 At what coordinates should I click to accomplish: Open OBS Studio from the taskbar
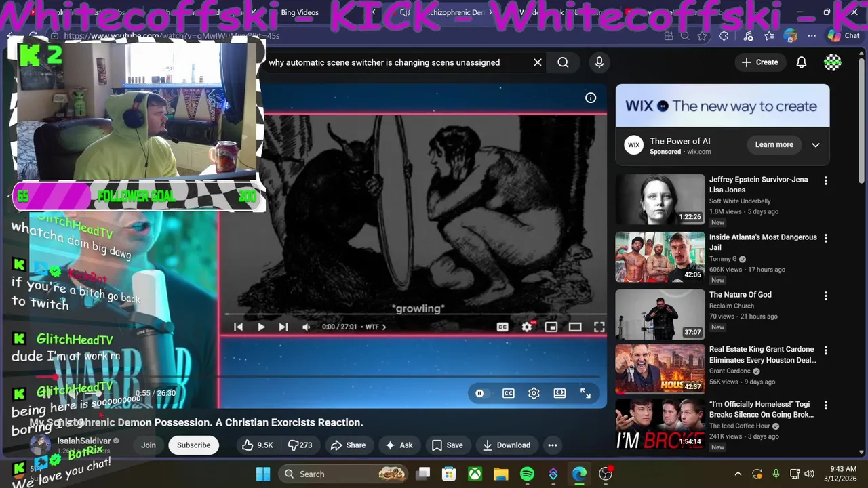pos(606,474)
